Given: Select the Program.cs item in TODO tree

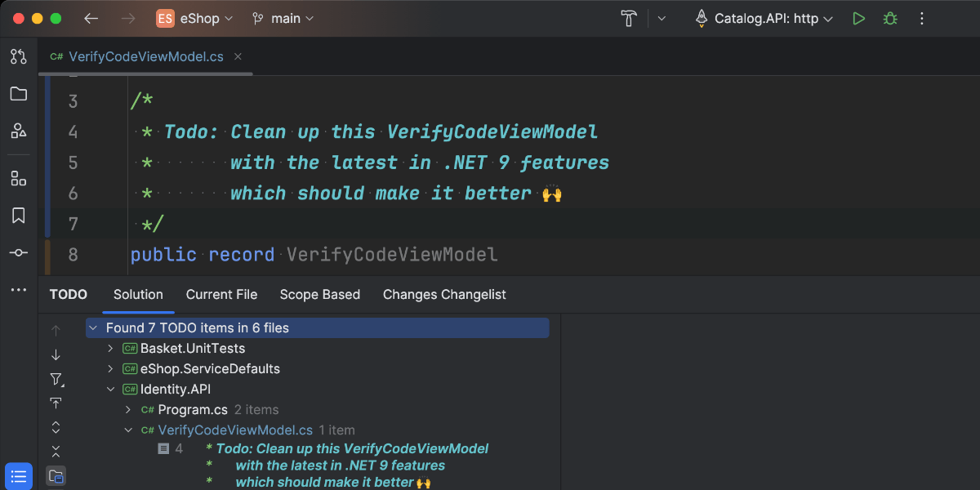Looking at the screenshot, I should coord(193,410).
